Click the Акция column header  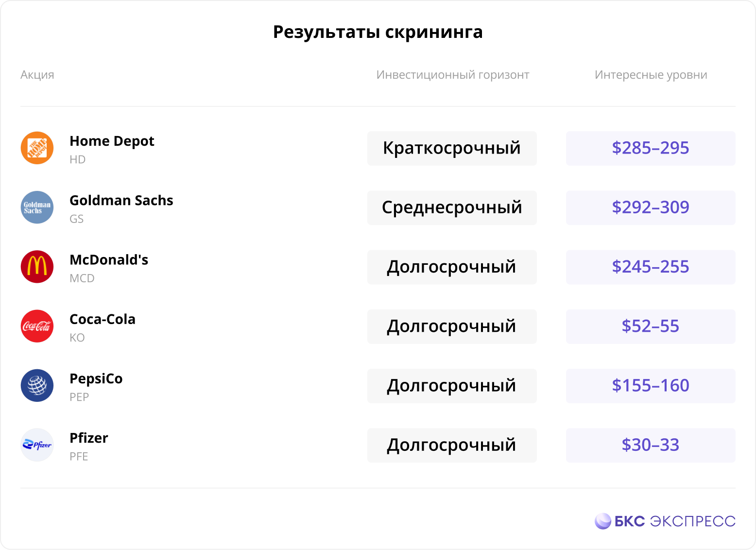[x=37, y=75]
